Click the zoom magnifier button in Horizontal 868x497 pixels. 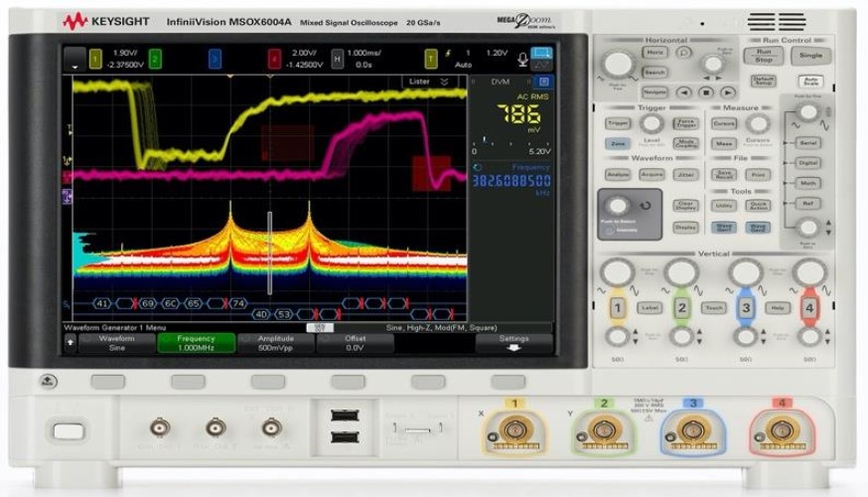point(684,53)
